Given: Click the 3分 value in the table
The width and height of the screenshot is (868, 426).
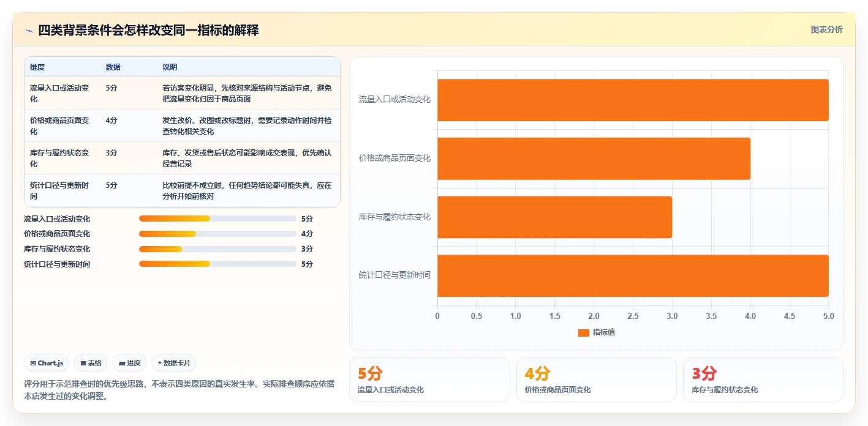Looking at the screenshot, I should pos(111,153).
